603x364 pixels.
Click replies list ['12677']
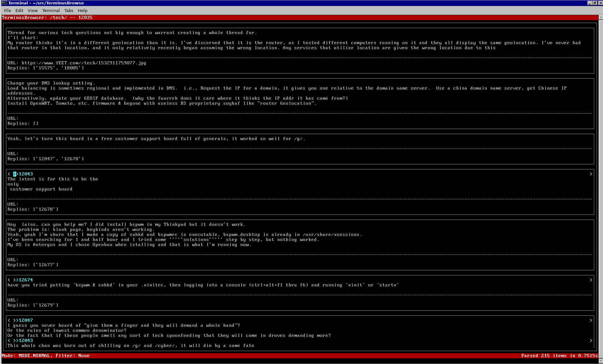(x=46, y=265)
